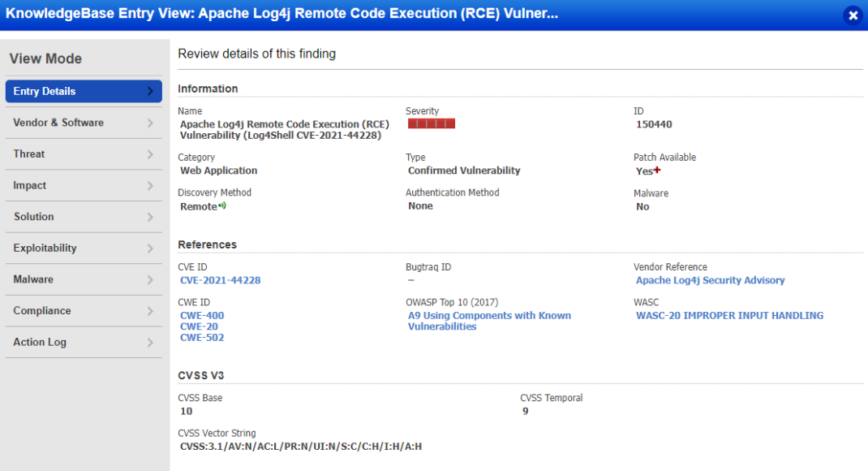The image size is (868, 471).
Task: Expand the Threat section
Action: [84, 153]
